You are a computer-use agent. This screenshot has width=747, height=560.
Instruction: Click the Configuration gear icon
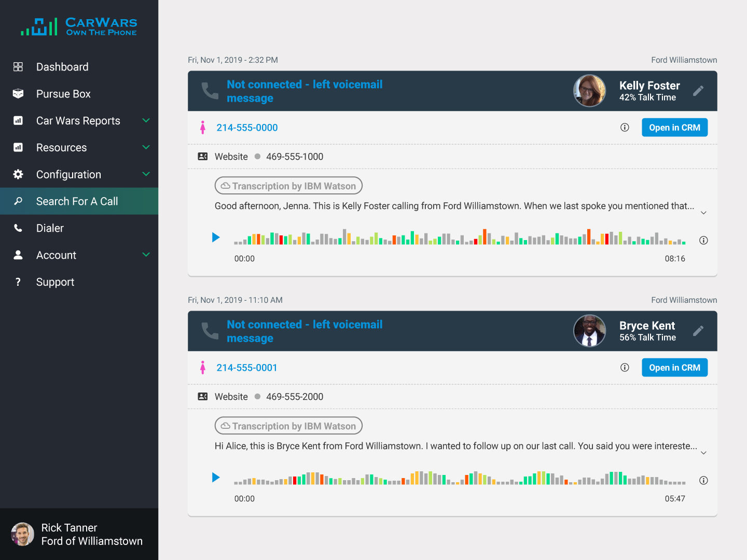tap(18, 174)
